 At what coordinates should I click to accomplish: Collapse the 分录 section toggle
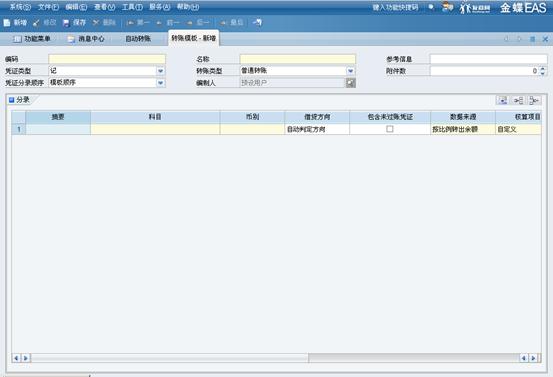click(11, 100)
